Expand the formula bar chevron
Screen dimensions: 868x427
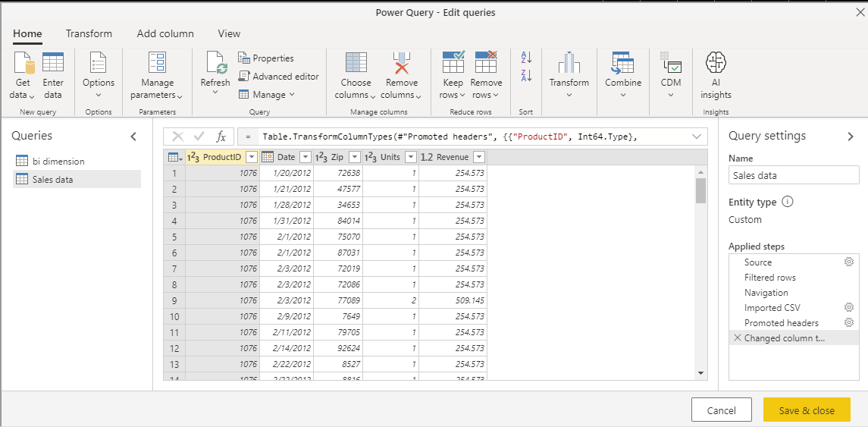pyautogui.click(x=696, y=137)
